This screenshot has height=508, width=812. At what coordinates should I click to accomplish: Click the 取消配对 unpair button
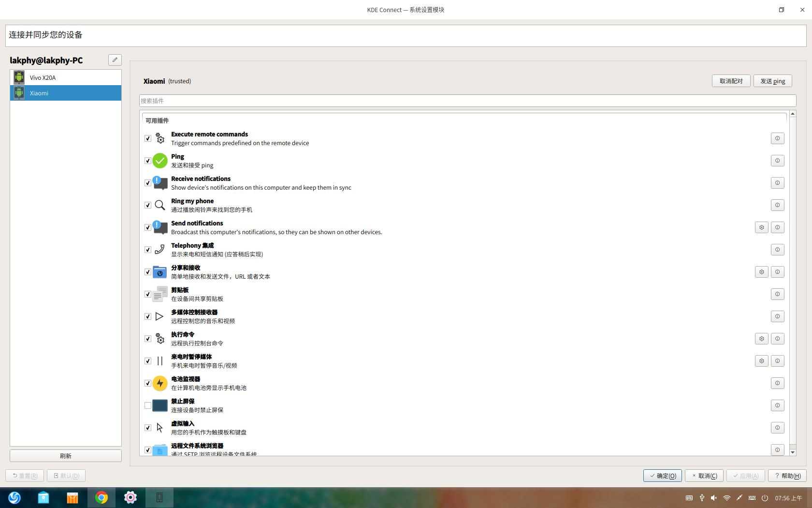(731, 81)
